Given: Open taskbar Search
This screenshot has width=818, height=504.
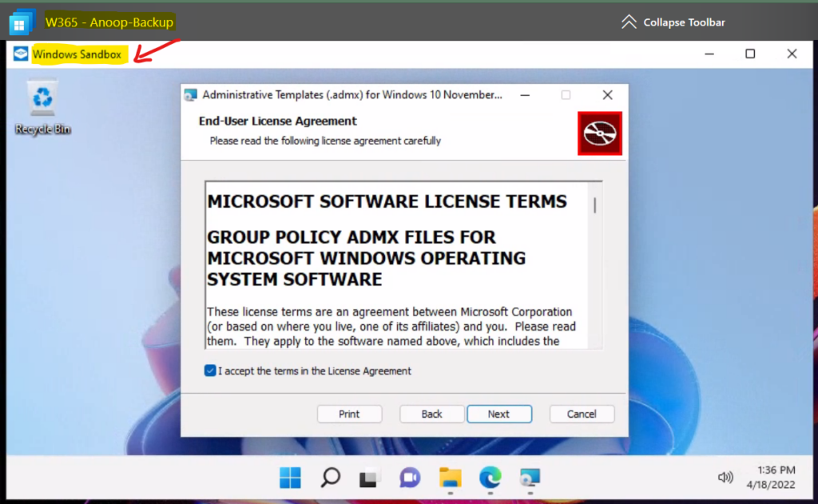Looking at the screenshot, I should click(x=330, y=478).
